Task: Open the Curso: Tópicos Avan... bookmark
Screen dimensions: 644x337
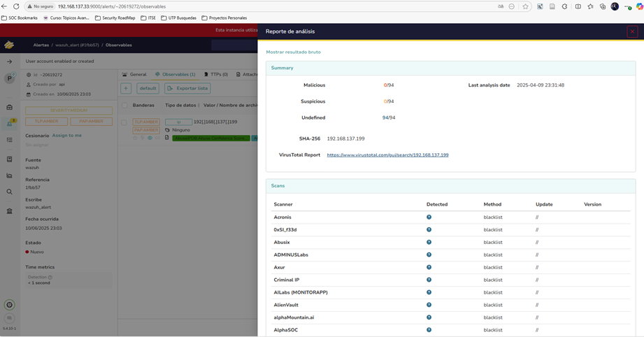Action: pos(66,18)
